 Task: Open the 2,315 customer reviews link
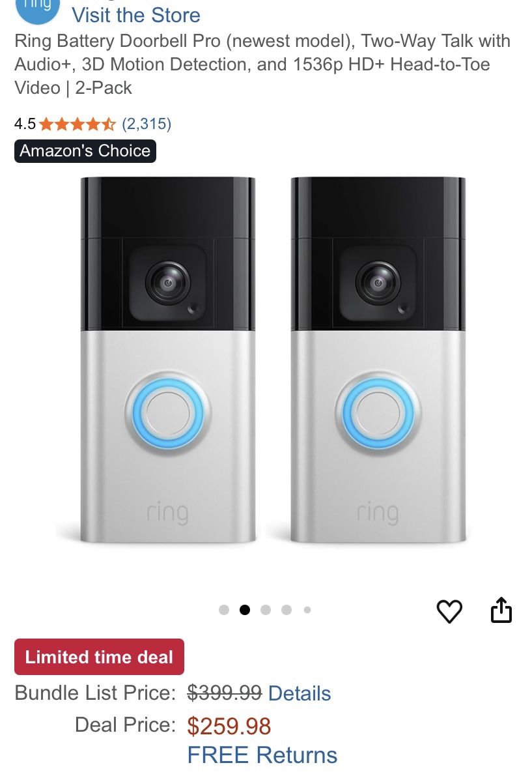click(x=147, y=124)
